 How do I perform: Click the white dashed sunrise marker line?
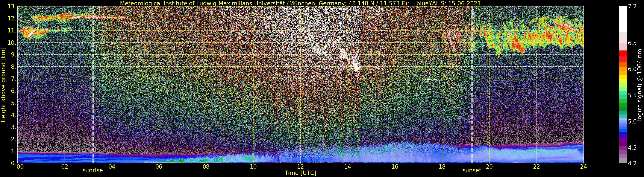pyautogui.click(x=93, y=85)
